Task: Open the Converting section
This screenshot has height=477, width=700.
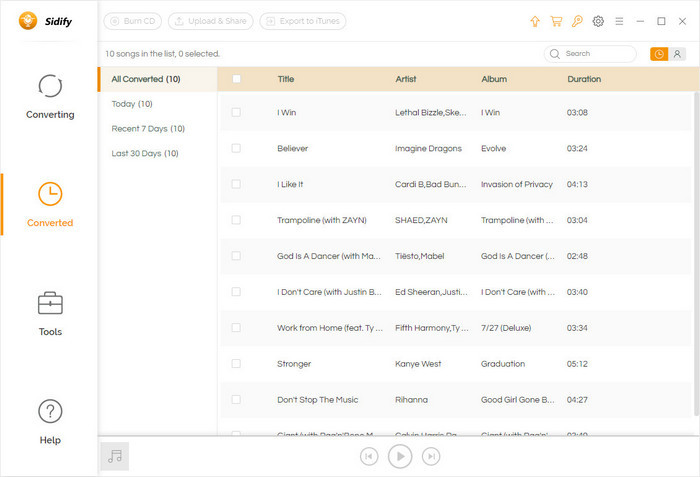Action: [50, 96]
